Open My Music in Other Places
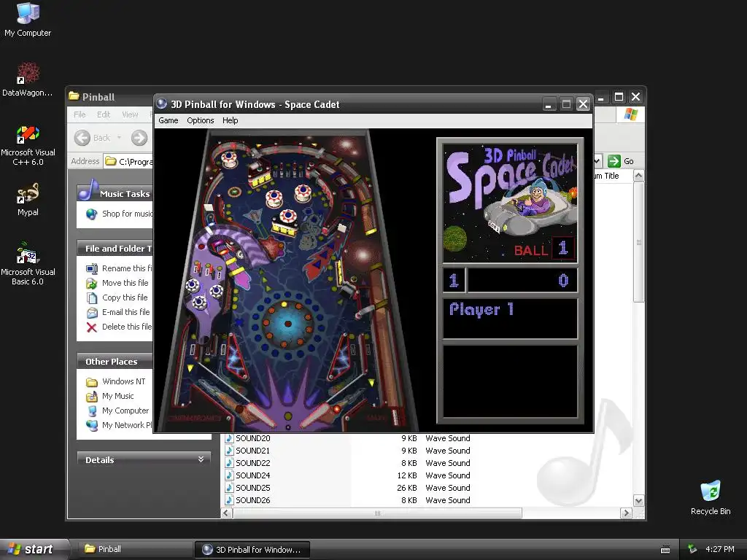Viewport: 747px width, 560px height. coord(117,396)
